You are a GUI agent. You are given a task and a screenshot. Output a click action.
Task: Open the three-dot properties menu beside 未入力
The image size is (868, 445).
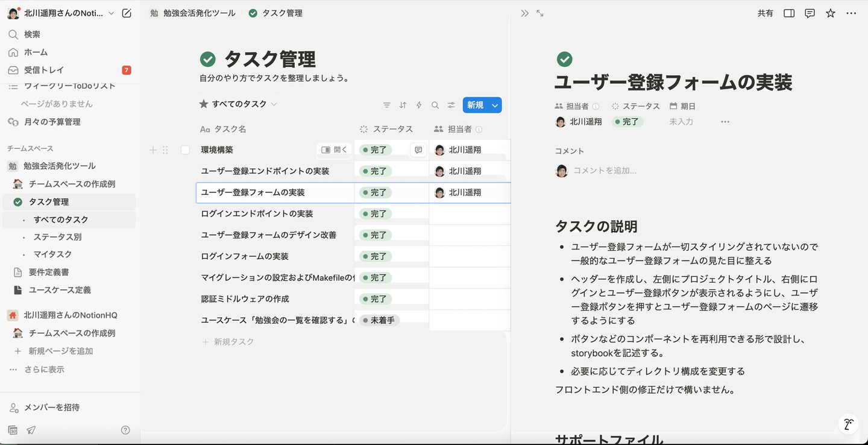point(725,122)
